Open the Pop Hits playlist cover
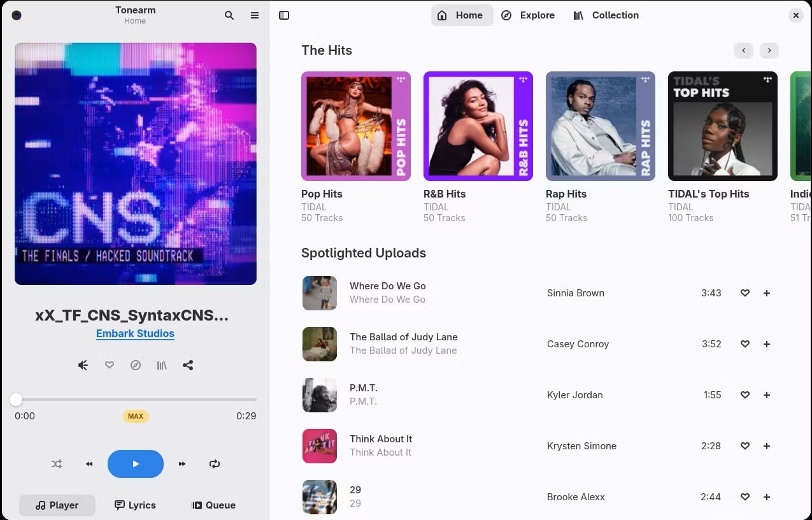812x520 pixels. pyautogui.click(x=356, y=126)
